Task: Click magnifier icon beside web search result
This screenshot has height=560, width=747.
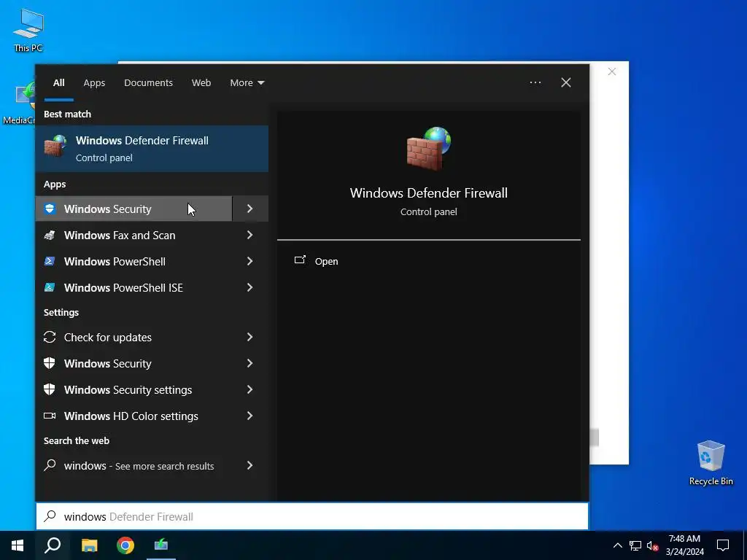Action: [x=50, y=465]
